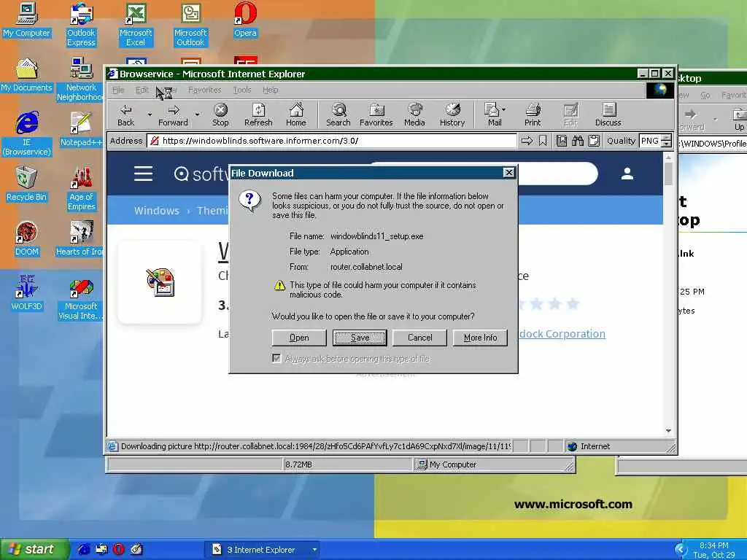The image size is (747, 560).
Task: Click Open in File Download dialog
Action: 298,338
